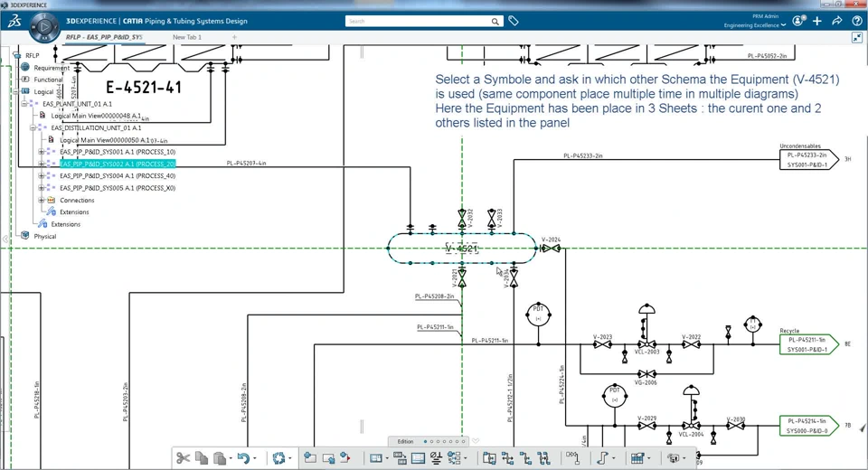Click the Copy icon in bottom toolbar
The width and height of the screenshot is (868, 470).
pos(202,458)
